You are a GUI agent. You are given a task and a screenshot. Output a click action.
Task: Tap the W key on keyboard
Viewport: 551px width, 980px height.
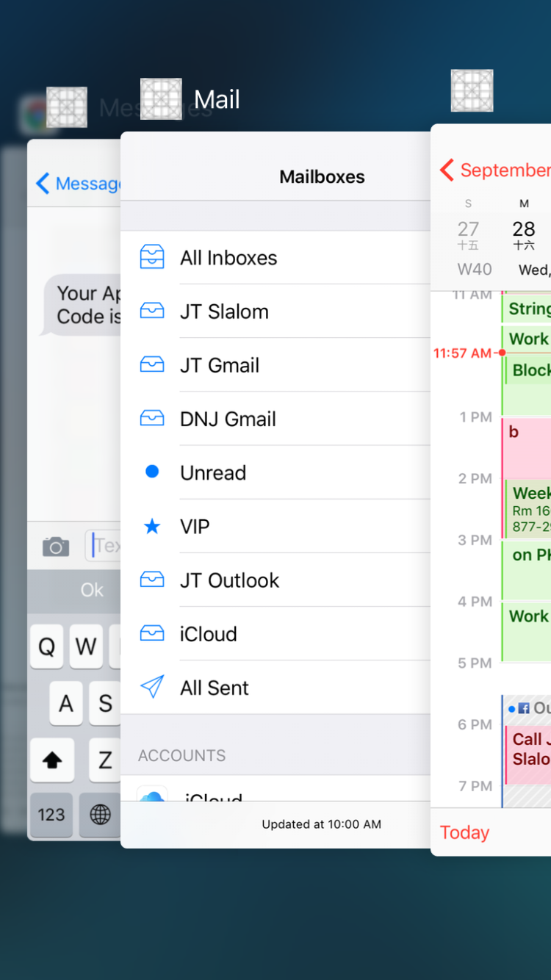pyautogui.click(x=86, y=646)
